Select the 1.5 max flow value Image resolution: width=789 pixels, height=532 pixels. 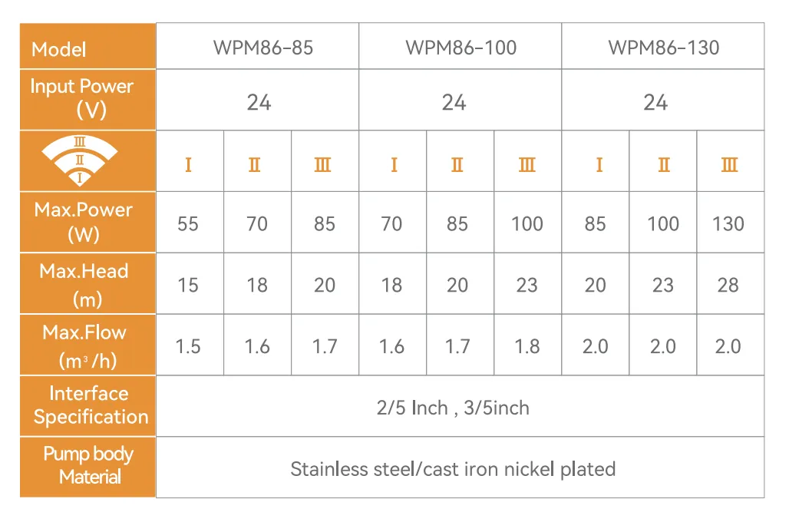tap(188, 346)
